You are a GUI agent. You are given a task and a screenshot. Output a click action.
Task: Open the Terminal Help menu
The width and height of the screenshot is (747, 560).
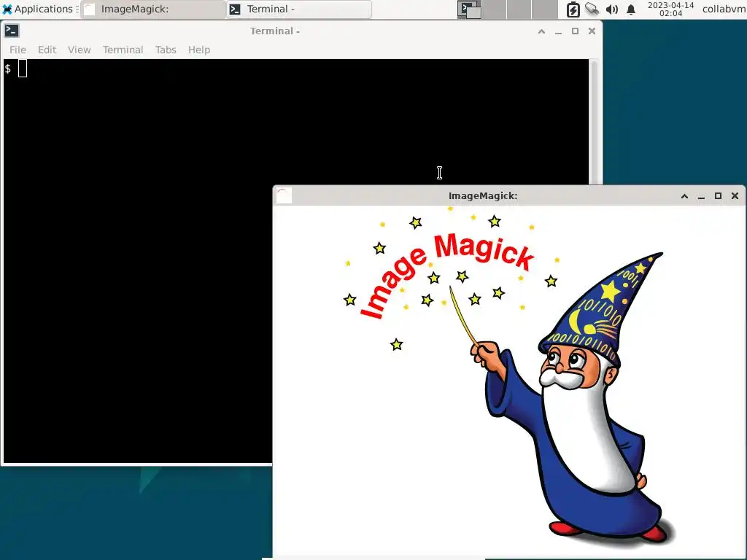point(199,50)
